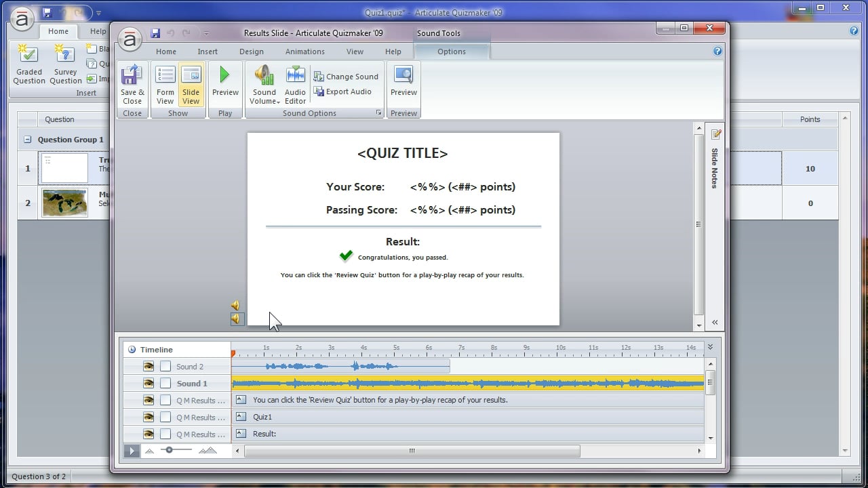Open the Help tab in Results Slide

pos(393,52)
